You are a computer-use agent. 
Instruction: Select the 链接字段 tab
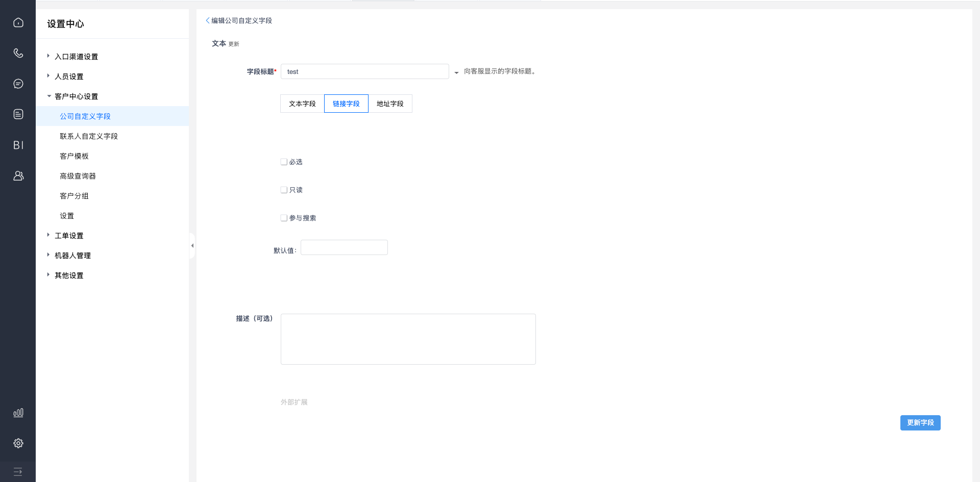click(x=346, y=104)
